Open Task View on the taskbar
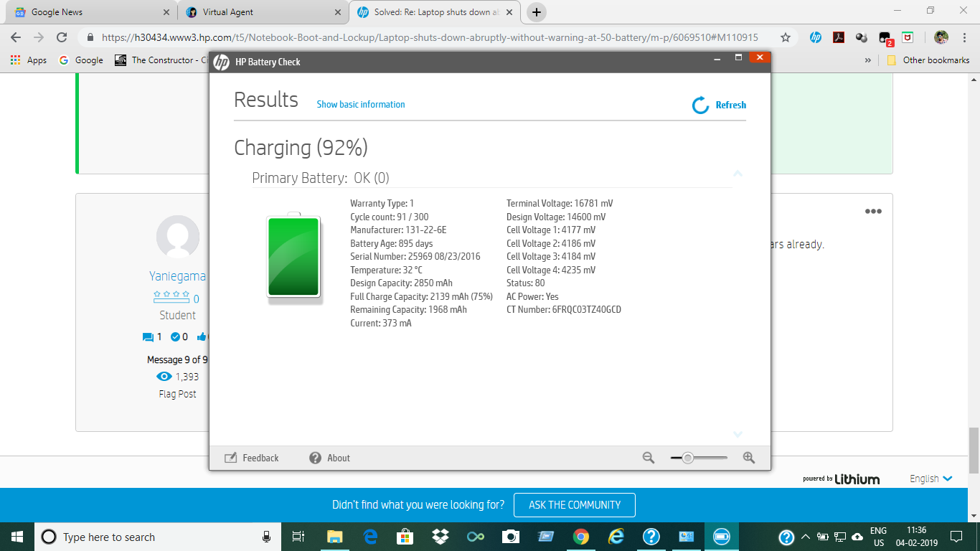Image resolution: width=980 pixels, height=551 pixels. click(x=298, y=537)
